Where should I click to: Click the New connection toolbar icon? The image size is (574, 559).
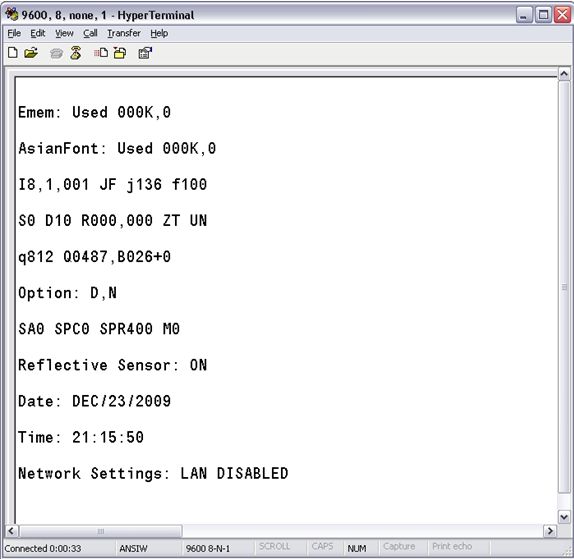coord(13,53)
